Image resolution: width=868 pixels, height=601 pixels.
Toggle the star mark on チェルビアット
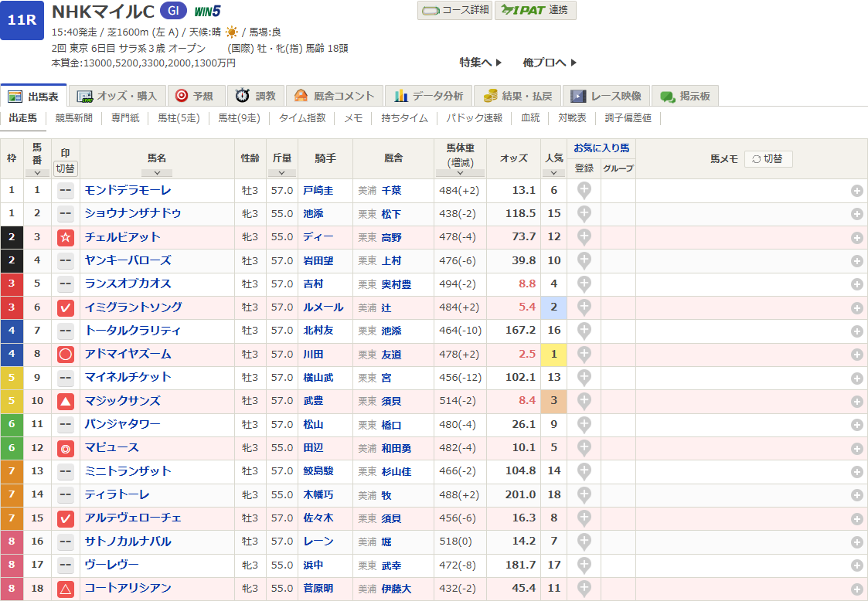66,237
